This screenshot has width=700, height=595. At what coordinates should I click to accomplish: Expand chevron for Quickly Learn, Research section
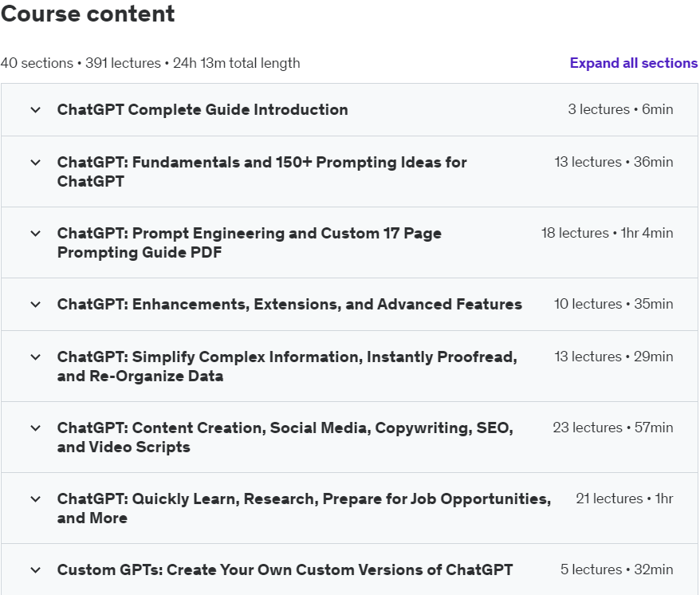coord(35,499)
